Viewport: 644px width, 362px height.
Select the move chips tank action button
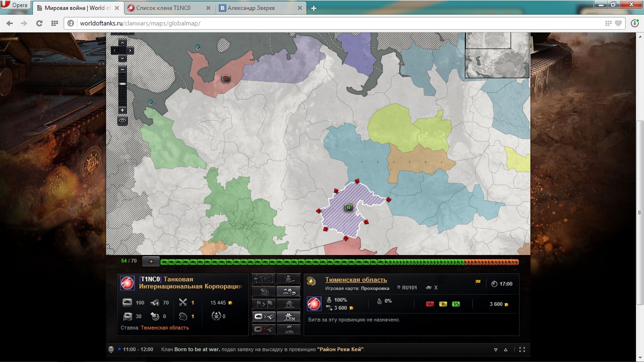pyautogui.click(x=264, y=316)
